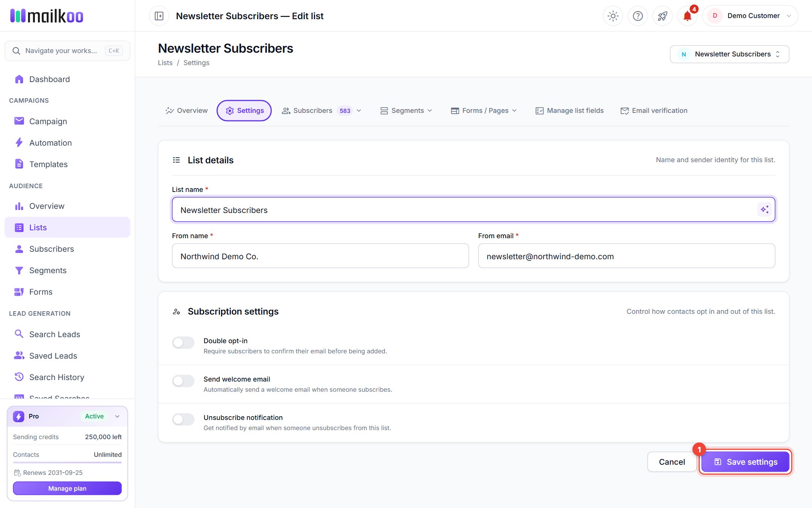Expand Pro plan chevron
812x508 pixels.
pos(117,416)
